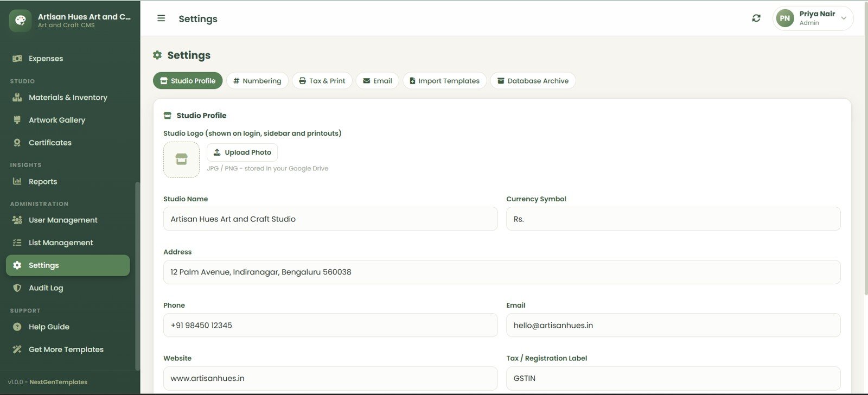Image resolution: width=868 pixels, height=395 pixels.
Task: Switch to the Email settings tab
Action: pos(378,81)
